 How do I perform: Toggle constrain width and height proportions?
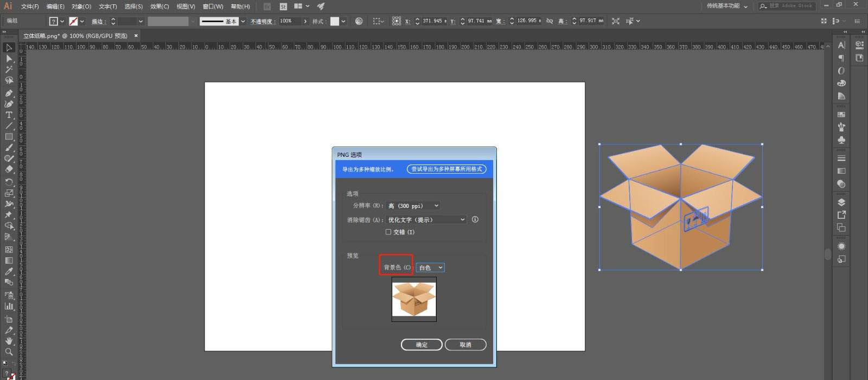pyautogui.click(x=550, y=21)
